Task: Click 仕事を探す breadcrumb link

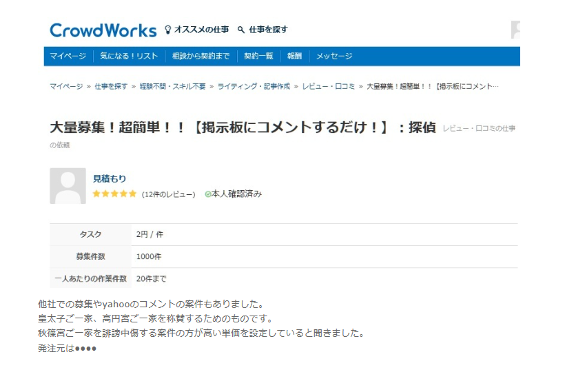Action: point(111,87)
